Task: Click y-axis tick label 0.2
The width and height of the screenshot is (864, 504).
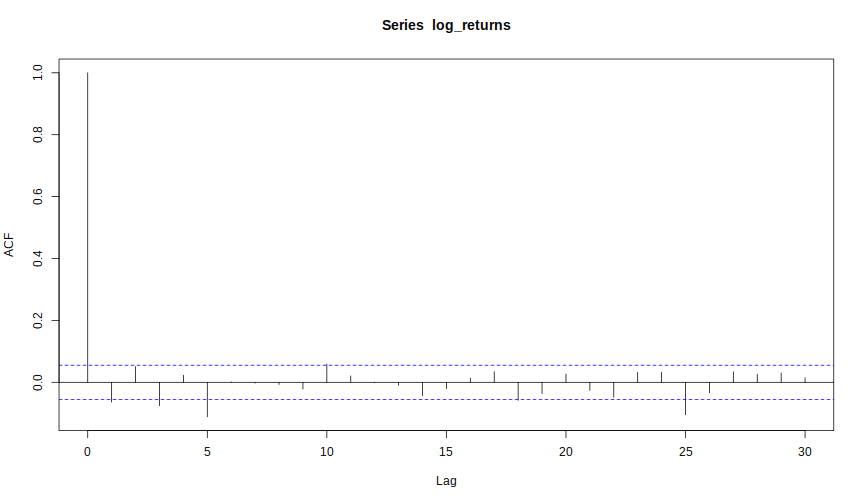Action: point(37,321)
